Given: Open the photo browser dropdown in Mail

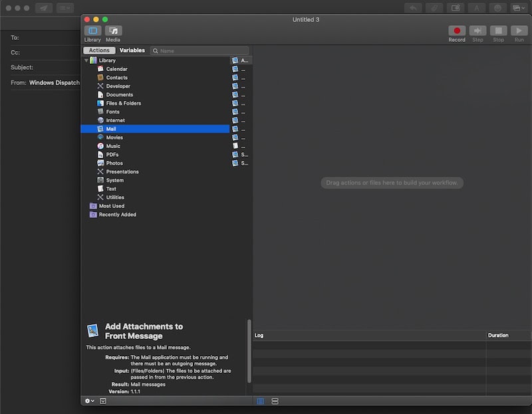Looking at the screenshot, I should pos(519,8).
